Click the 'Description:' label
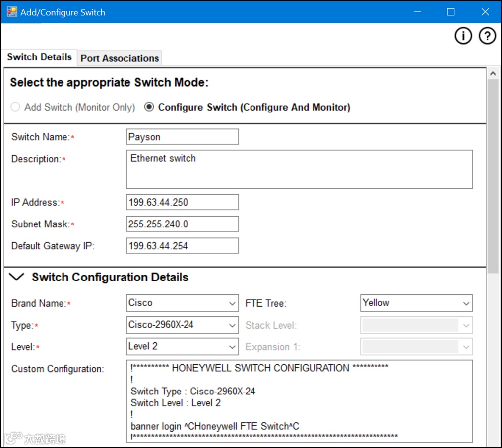This screenshot has height=448, width=502. [36, 159]
